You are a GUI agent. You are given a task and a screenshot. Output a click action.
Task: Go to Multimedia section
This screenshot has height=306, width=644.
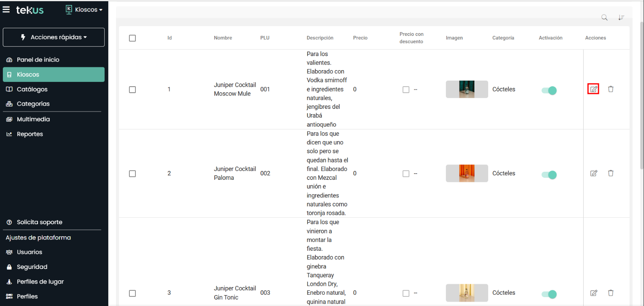click(x=33, y=119)
